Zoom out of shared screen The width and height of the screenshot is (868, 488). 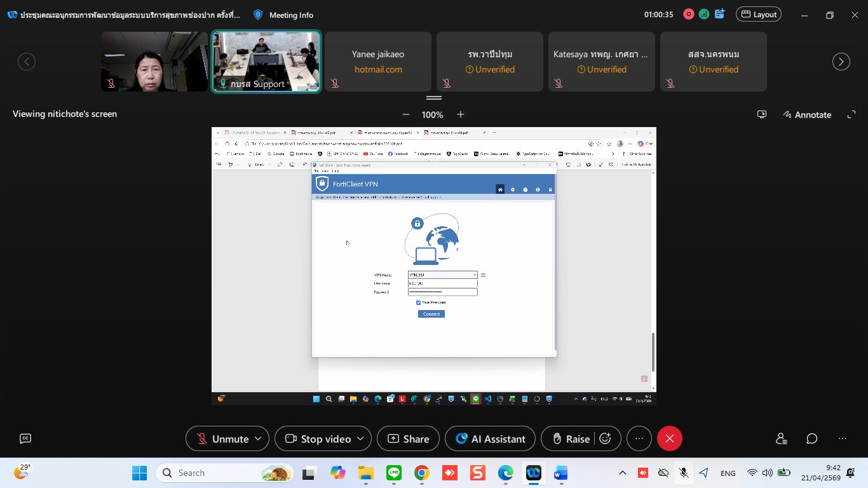click(406, 114)
